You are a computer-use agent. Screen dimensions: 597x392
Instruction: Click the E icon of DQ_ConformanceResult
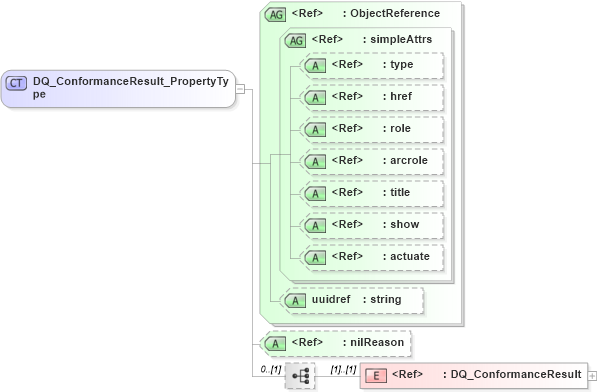[376, 376]
